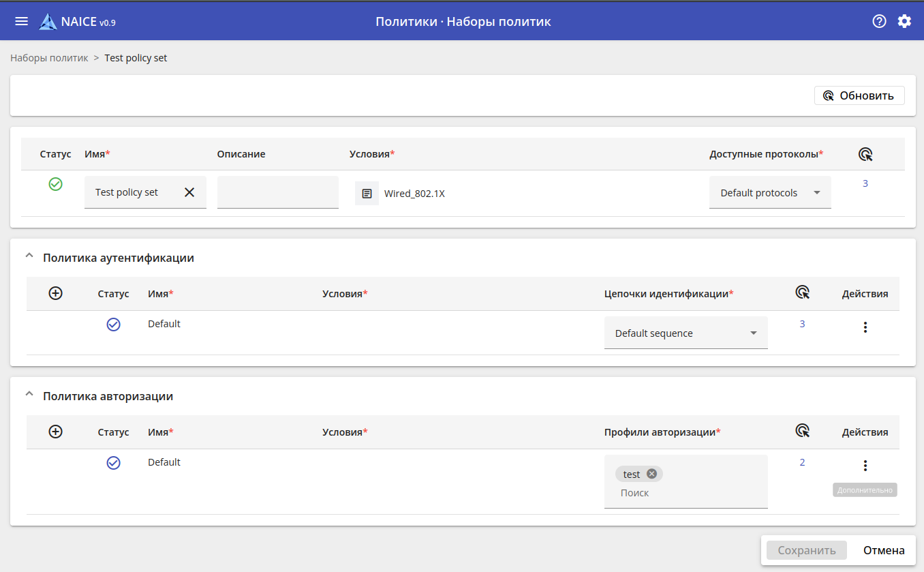Screen dimensions: 924x572
Task: Collapse the Политика авторизации section
Action: coord(29,395)
